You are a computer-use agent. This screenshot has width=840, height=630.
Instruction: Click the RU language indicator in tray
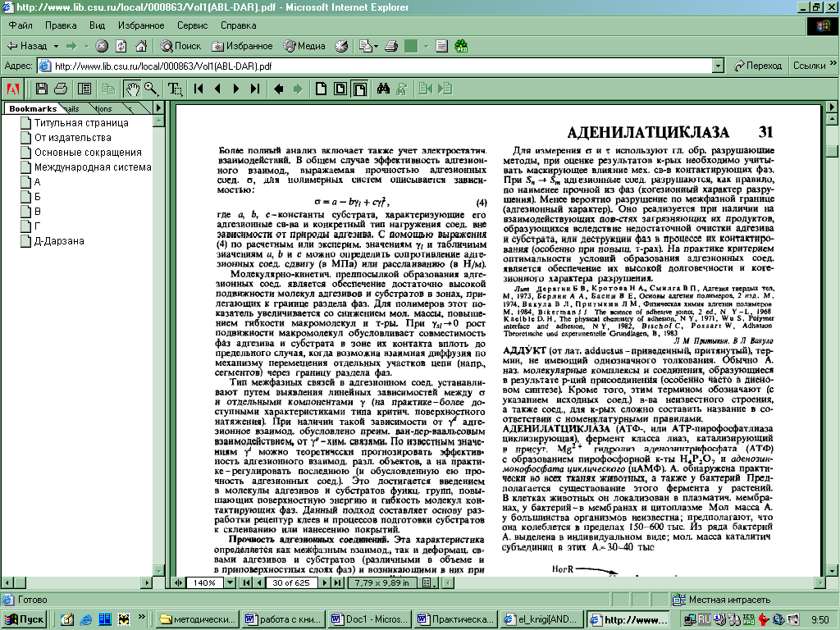[705, 619]
